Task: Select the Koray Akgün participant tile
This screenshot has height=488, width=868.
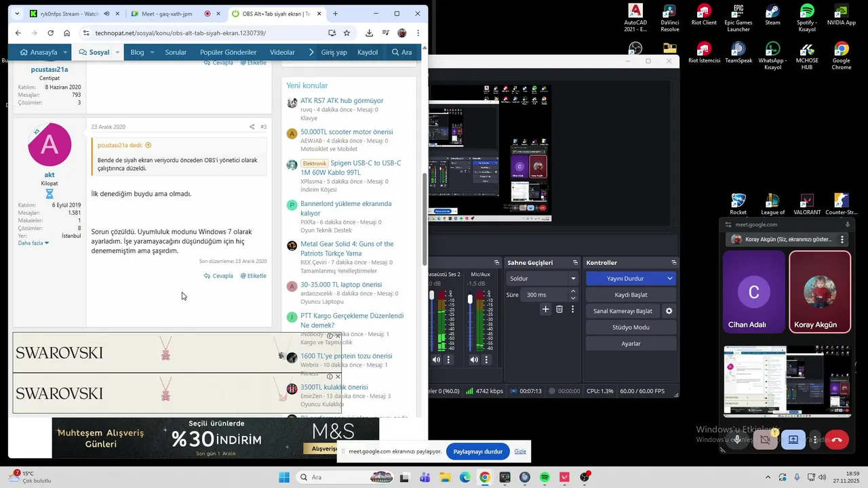Action: click(x=820, y=291)
